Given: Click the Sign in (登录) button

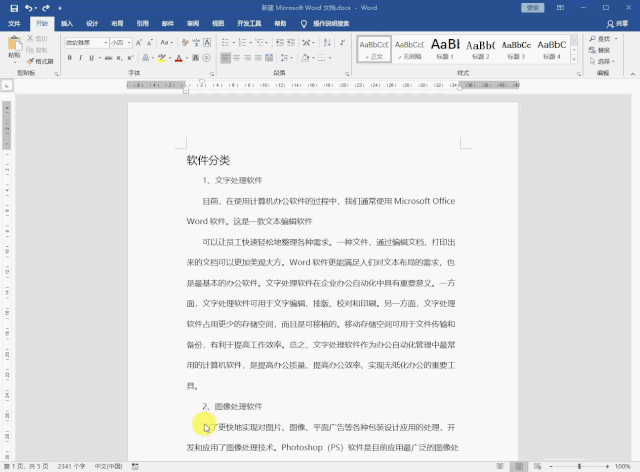Looking at the screenshot, I should [533, 8].
